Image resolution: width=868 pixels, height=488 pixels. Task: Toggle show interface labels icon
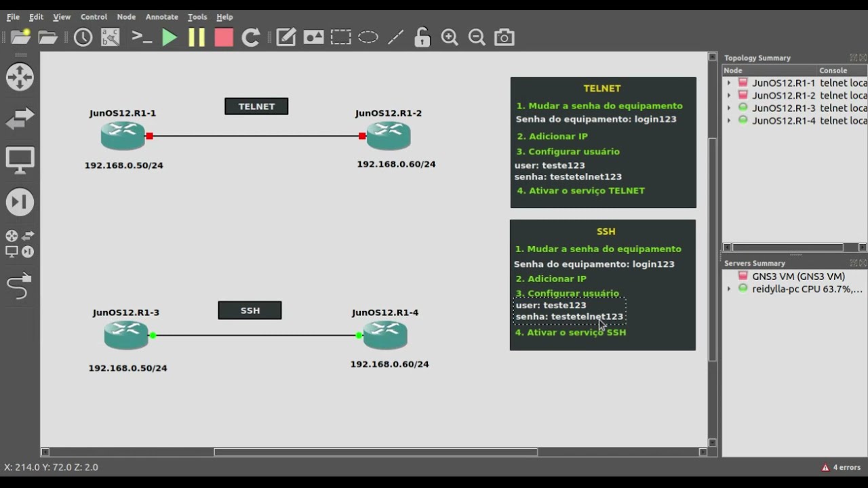click(x=111, y=37)
